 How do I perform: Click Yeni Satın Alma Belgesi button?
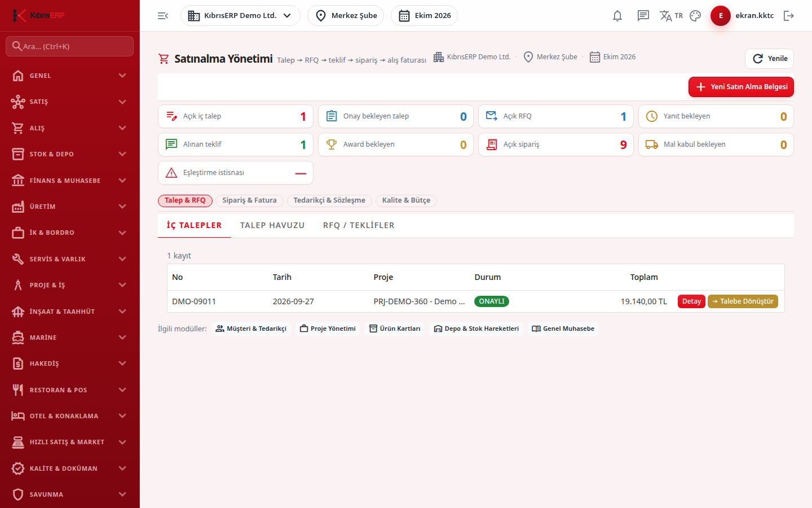point(741,87)
